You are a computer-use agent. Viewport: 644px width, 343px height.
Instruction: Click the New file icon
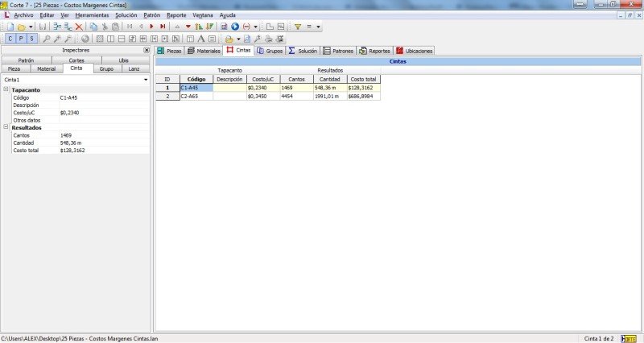coord(9,27)
